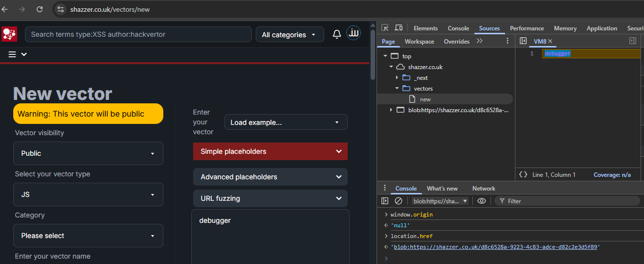Toggle DevTools device toolbar icon
The width and height of the screenshot is (644, 264).
point(399,28)
